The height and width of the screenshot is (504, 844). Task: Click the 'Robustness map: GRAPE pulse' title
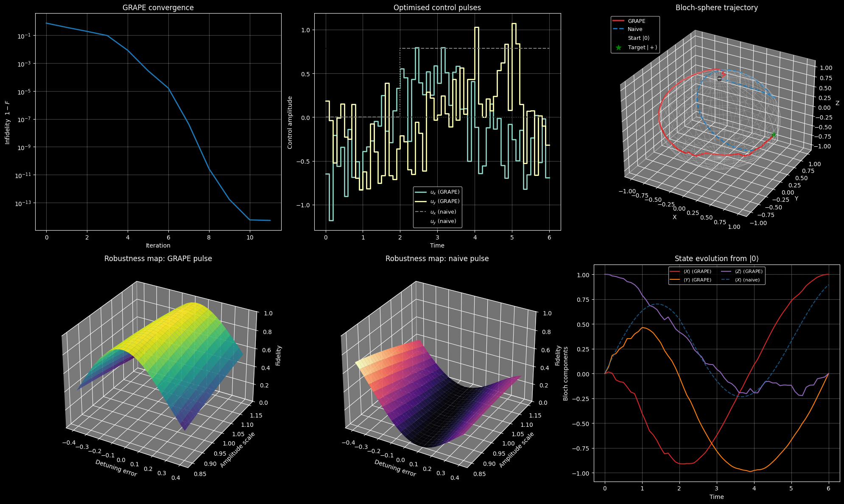tap(158, 259)
